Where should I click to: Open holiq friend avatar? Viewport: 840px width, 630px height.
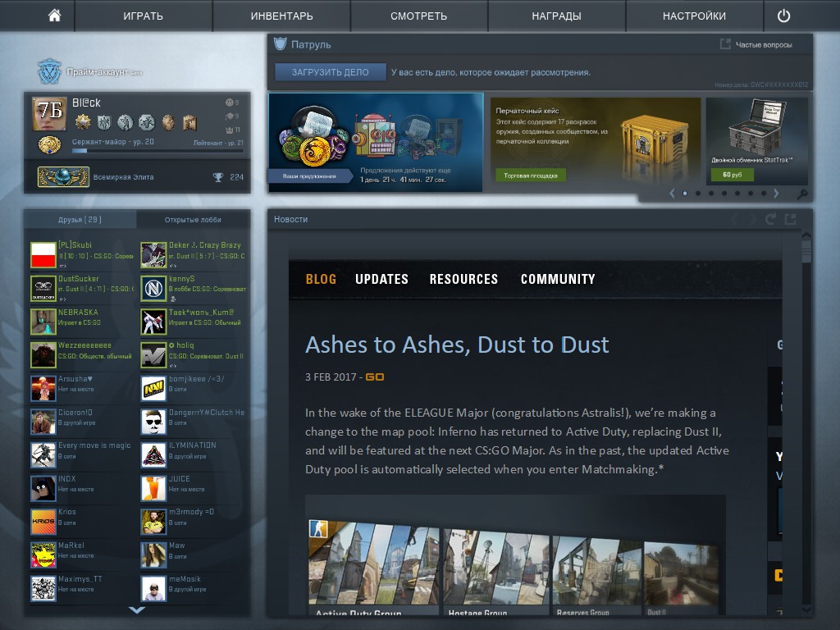coord(153,355)
